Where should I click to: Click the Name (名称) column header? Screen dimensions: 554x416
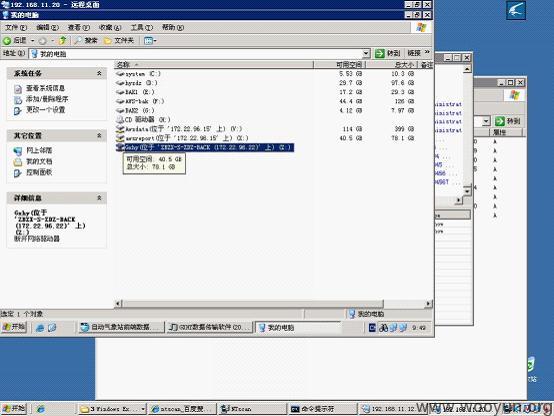[x=214, y=65]
